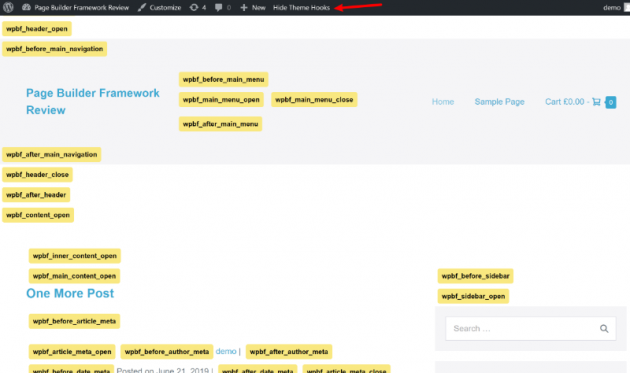Click the shopping cart icon in navigation

click(596, 102)
